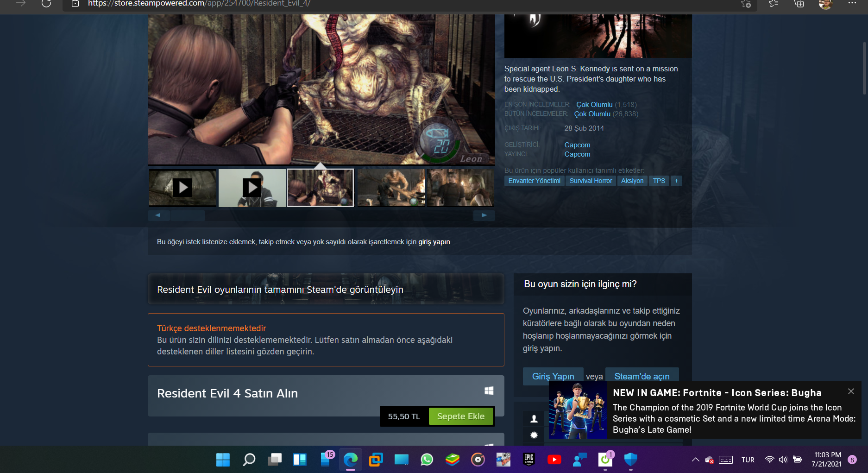
Task: Click the game header capsule image
Action: pyautogui.click(x=598, y=36)
